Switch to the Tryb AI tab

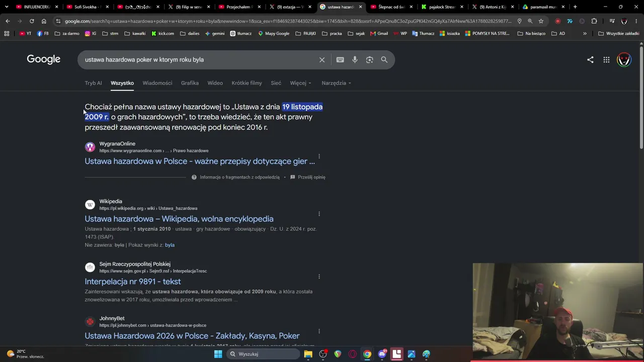(x=93, y=83)
